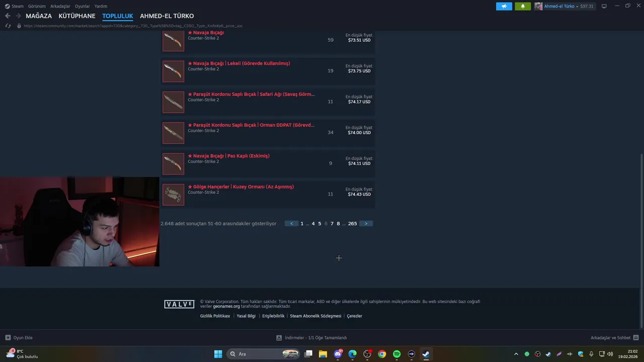The width and height of the screenshot is (644, 362).
Task: Click the user avatar picture in header
Action: tap(538, 6)
